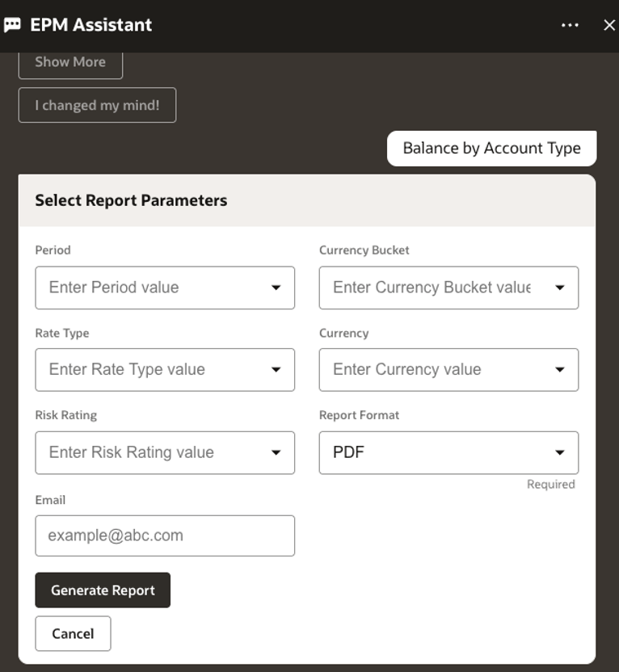Select the Balance by Account Type message
619x672 pixels.
point(491,148)
